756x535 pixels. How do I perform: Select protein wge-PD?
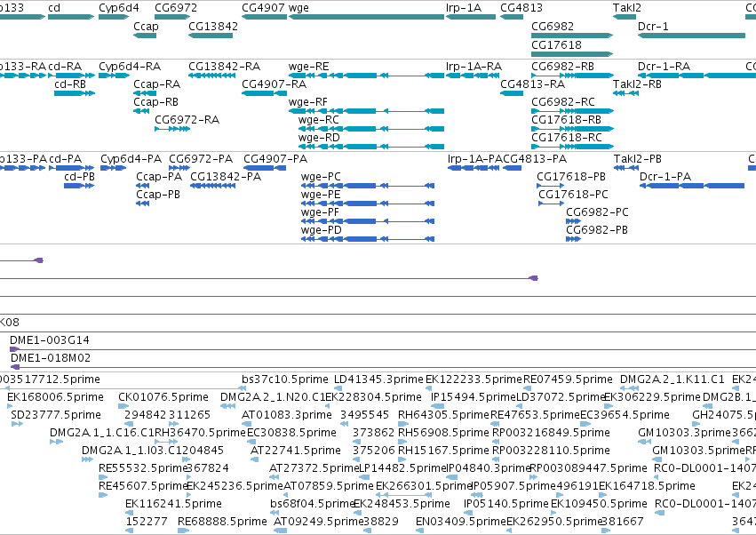pyautogui.click(x=368, y=239)
